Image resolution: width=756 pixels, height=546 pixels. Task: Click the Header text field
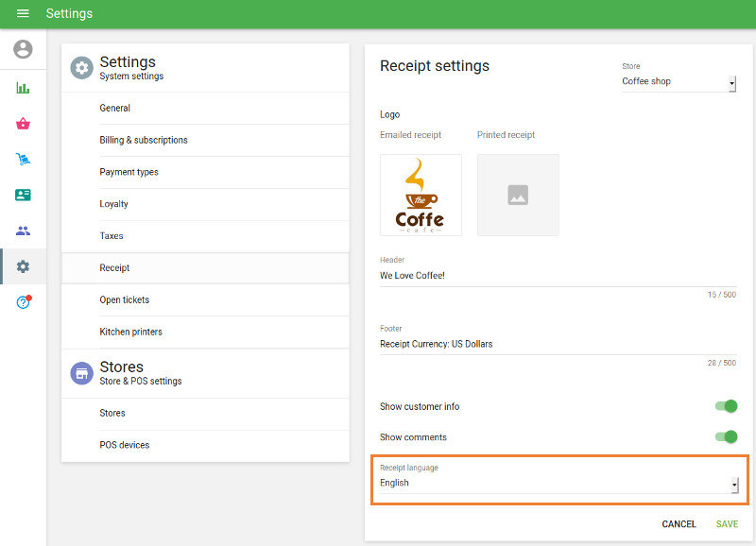click(x=558, y=276)
